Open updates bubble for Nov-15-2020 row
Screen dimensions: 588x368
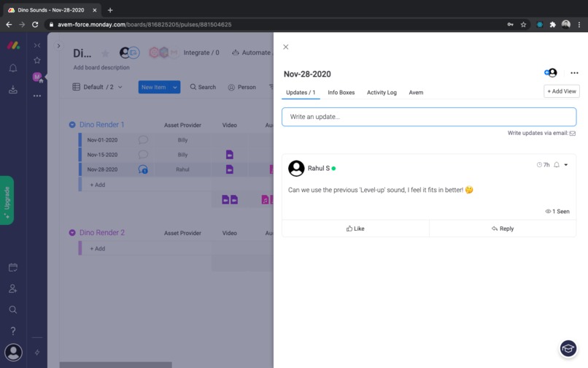(x=143, y=154)
